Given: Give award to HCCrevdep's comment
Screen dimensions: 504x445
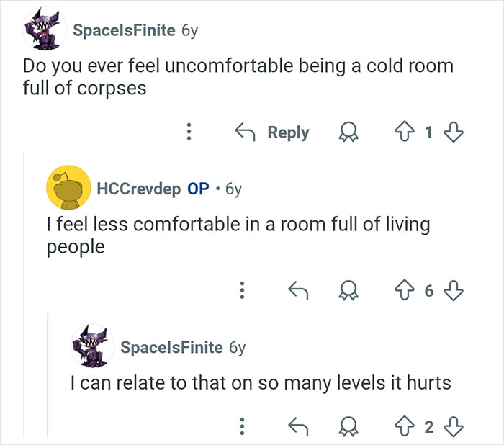Looking at the screenshot, I should [x=351, y=290].
